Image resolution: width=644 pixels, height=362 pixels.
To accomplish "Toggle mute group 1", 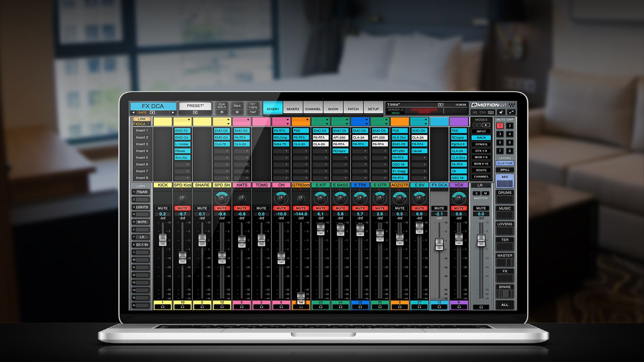I will tap(500, 126).
